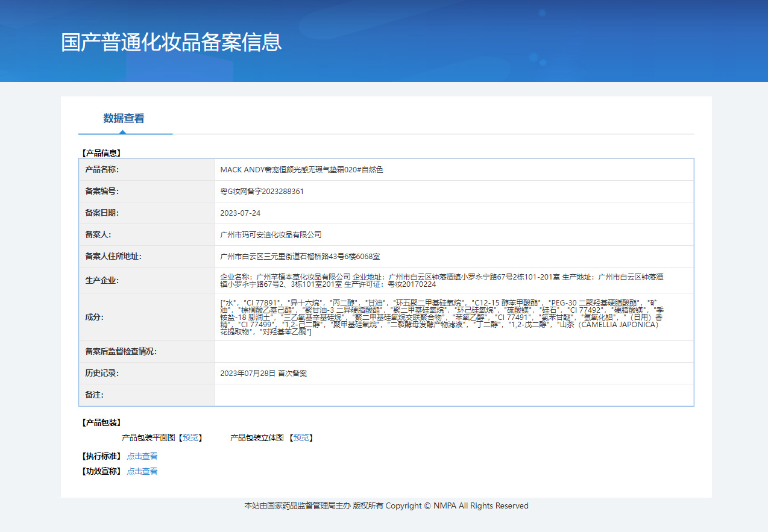
Task: Click the 【产品信息】 section heading
Action: (101, 153)
